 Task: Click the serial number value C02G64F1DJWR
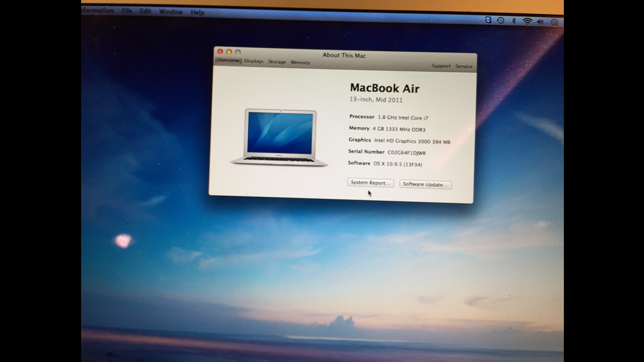coord(406,153)
